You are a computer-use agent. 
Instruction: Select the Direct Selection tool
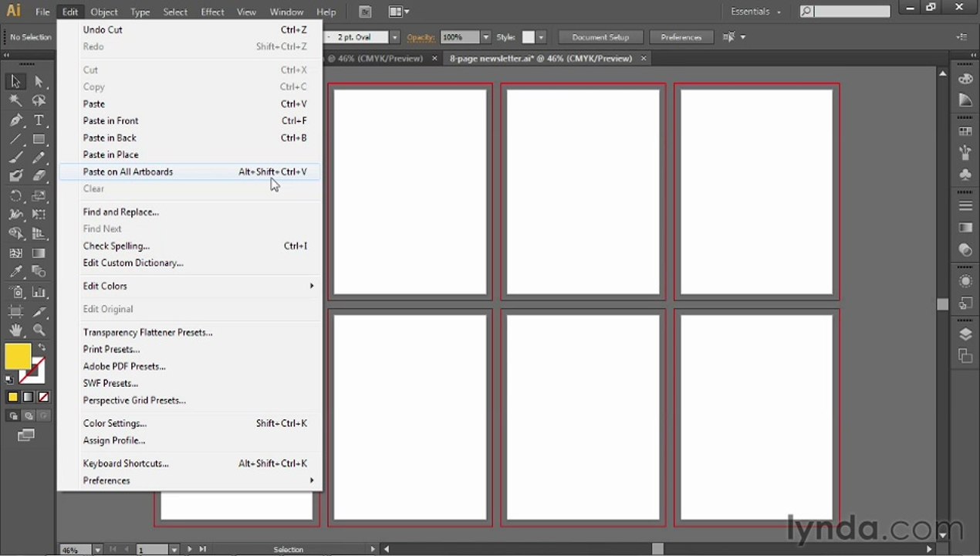pyautogui.click(x=39, y=81)
